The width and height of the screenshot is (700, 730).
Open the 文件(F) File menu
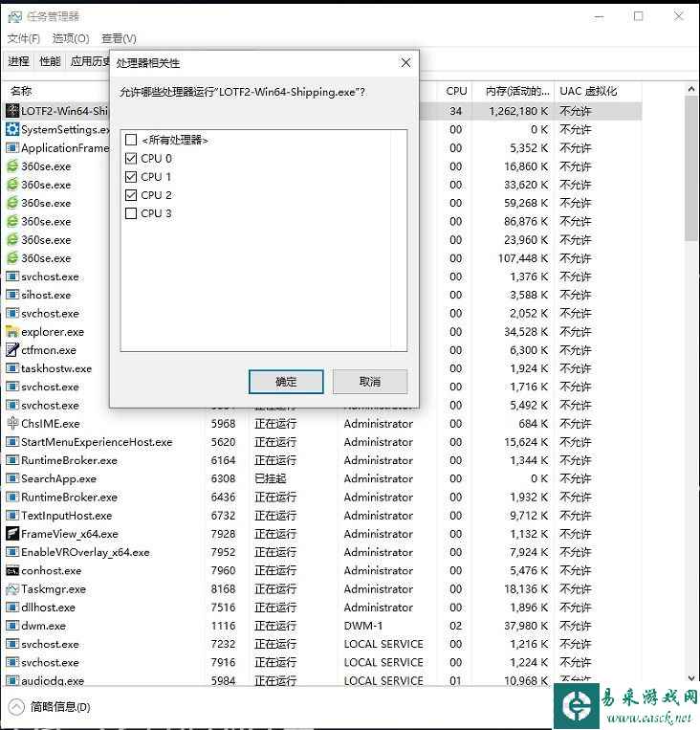tap(24, 38)
